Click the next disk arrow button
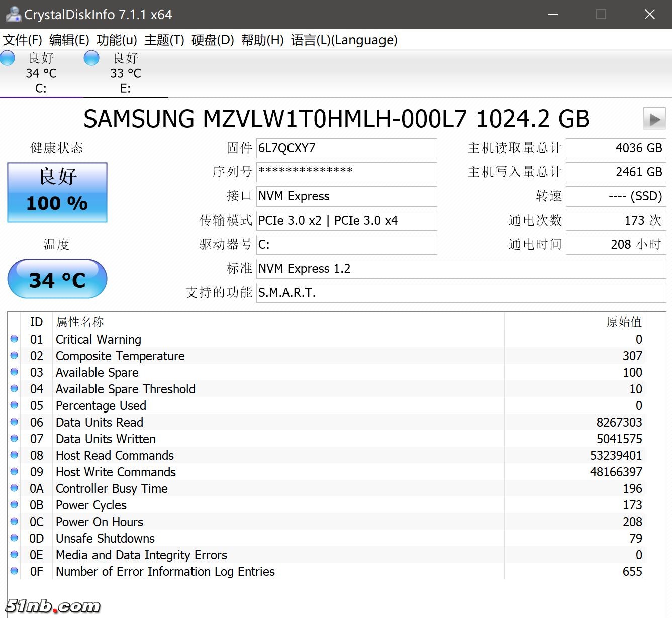This screenshot has height=618, width=672. [x=654, y=119]
